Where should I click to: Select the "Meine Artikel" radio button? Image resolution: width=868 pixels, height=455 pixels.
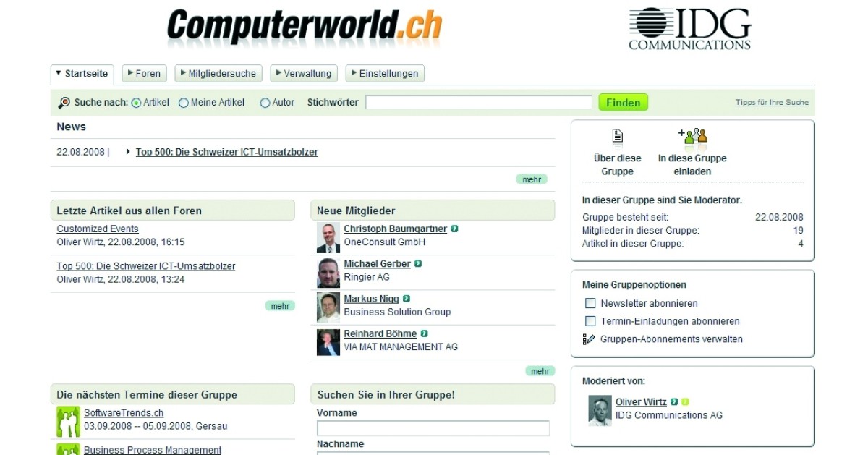184,102
